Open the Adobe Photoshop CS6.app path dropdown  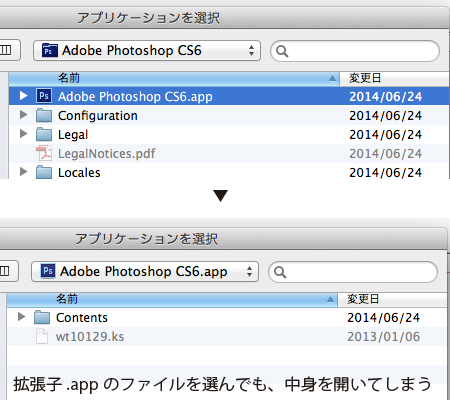coord(145,271)
